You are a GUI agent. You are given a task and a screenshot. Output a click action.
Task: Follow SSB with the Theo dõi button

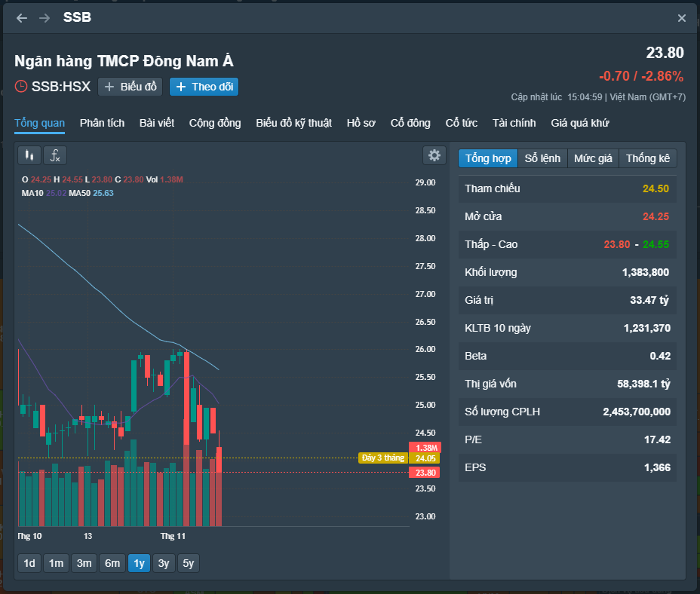[204, 87]
